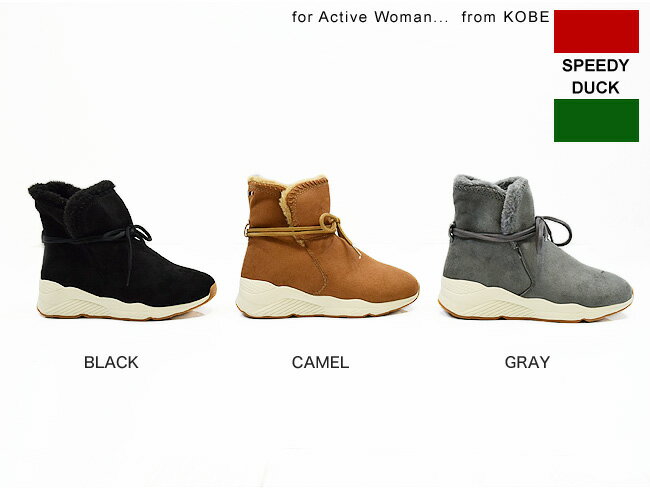The width and height of the screenshot is (650, 488).
Task: Click the red rectangle in logo
Action: pyautogui.click(x=596, y=32)
